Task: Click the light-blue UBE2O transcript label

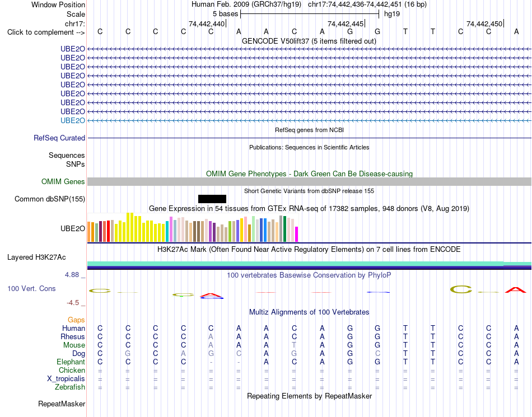Action: [x=73, y=120]
